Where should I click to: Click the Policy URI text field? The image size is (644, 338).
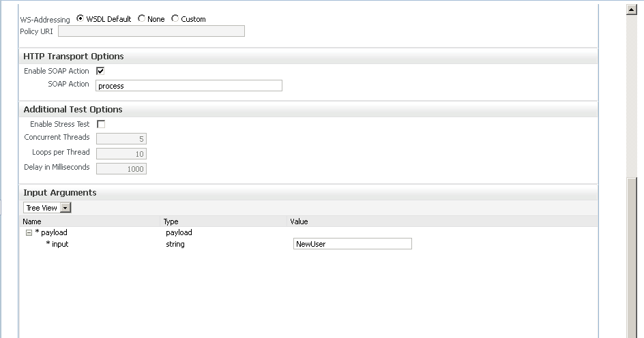coord(151,31)
